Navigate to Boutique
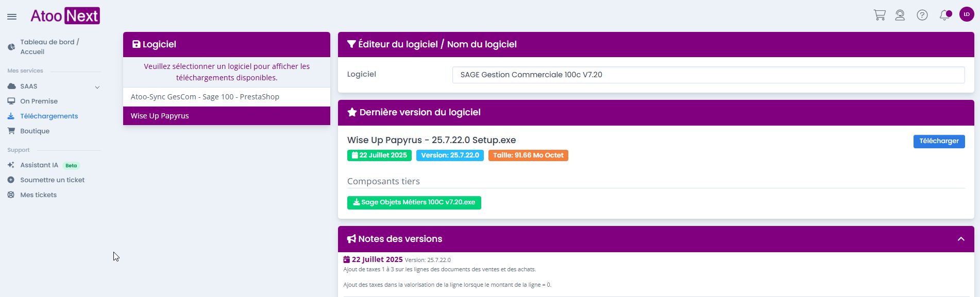Viewport: 980px width, 297px height. click(x=35, y=131)
